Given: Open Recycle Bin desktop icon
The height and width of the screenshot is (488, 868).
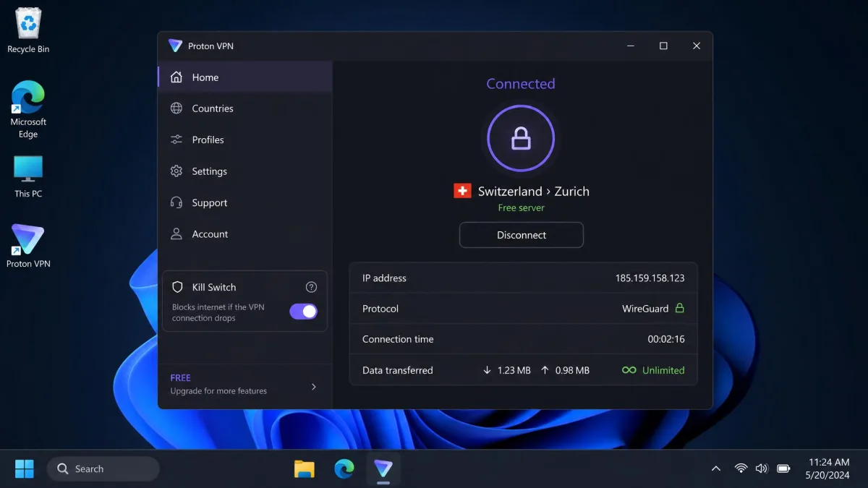Looking at the screenshot, I should (x=28, y=31).
